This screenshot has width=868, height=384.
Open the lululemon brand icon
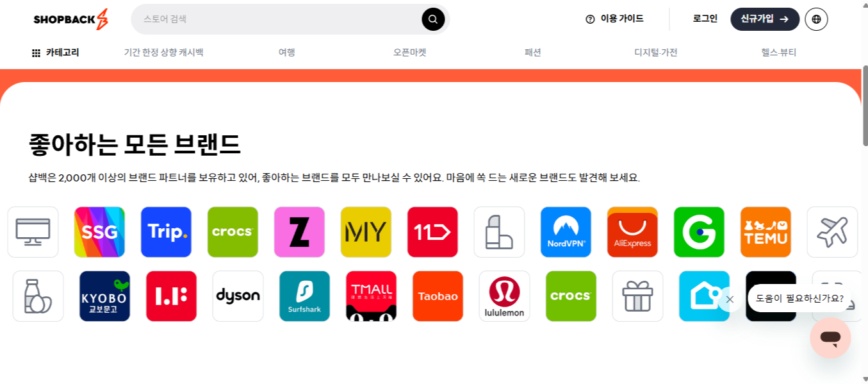click(504, 296)
